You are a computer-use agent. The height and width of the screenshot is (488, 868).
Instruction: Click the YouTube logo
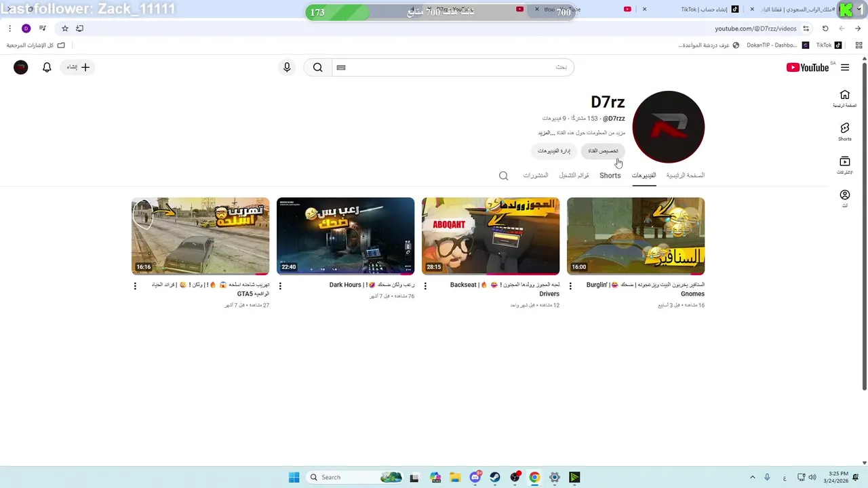tap(807, 67)
